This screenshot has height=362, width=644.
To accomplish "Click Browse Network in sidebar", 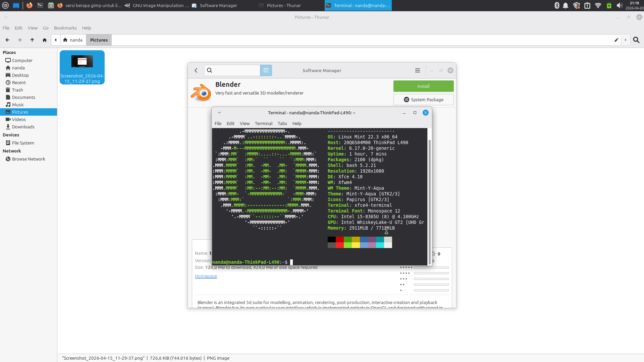I will (29, 159).
